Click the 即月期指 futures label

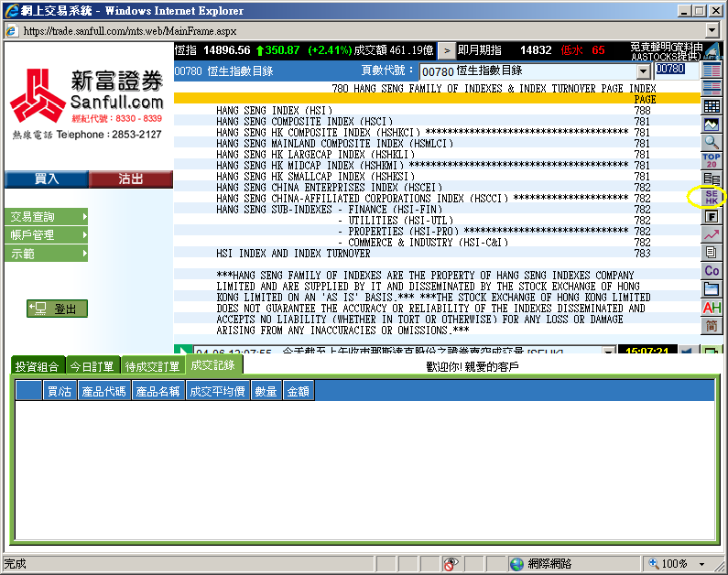[x=480, y=50]
